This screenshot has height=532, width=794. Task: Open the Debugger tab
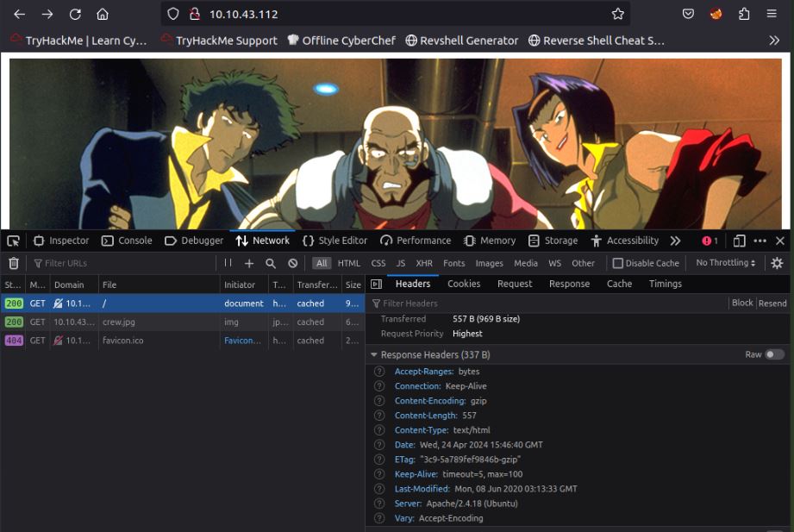[194, 241]
